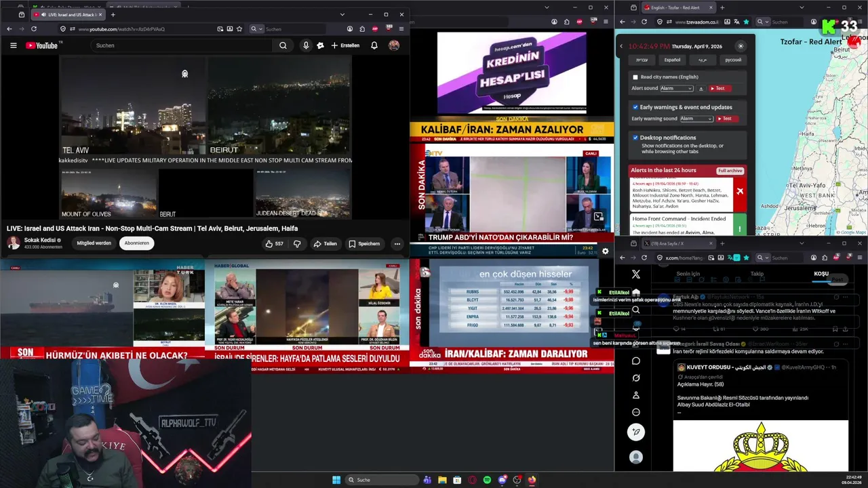Toggle Early warnings & event end updates

point(635,107)
